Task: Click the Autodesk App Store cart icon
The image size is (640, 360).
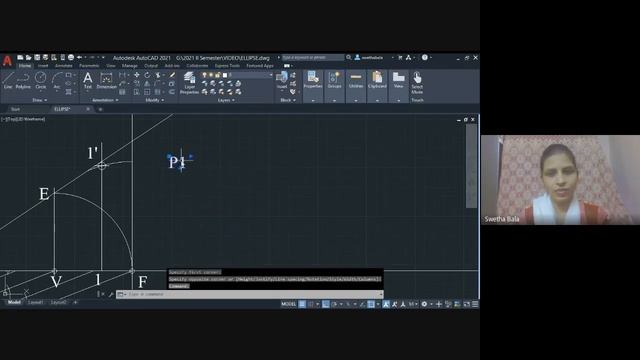Action: tap(400, 58)
